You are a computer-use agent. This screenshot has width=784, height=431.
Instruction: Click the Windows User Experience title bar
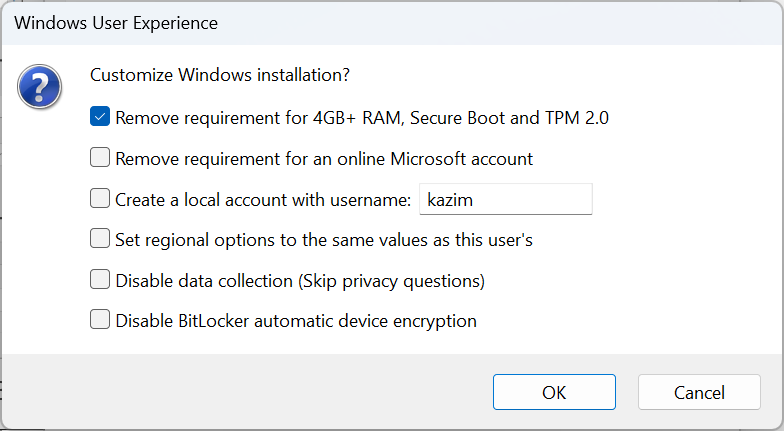tap(392, 23)
